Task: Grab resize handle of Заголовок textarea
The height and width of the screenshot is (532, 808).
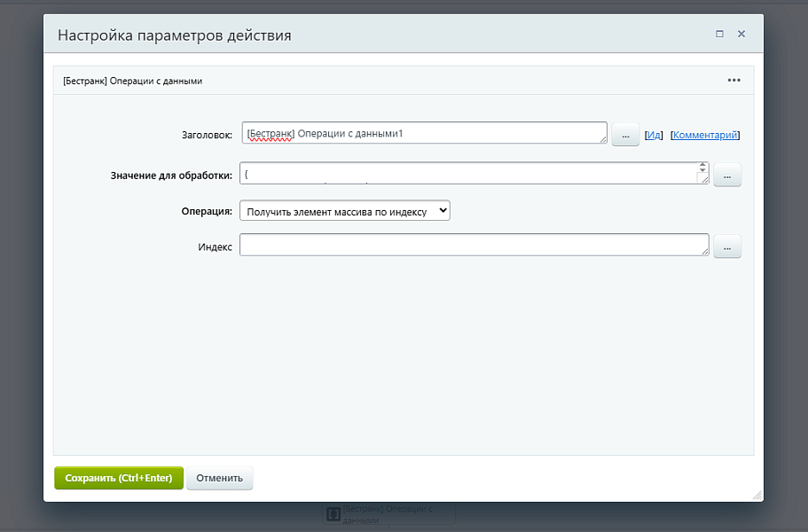Action: point(603,139)
